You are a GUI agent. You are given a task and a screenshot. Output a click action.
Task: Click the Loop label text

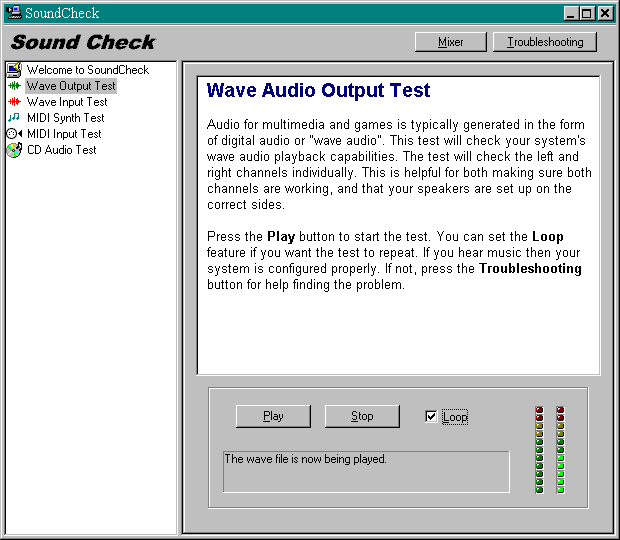point(455,417)
